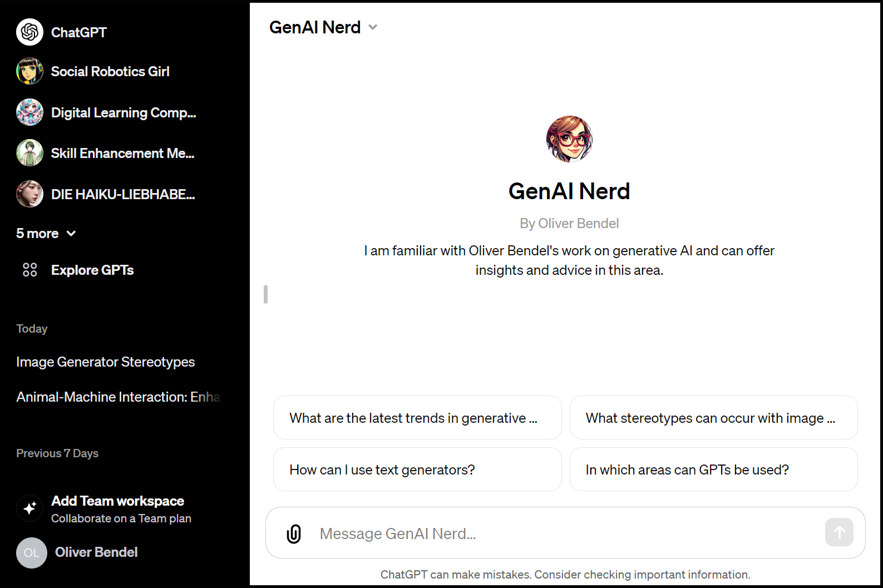Focus the Message GenAI Nerd input field
The height and width of the screenshot is (588, 883).
(565, 533)
